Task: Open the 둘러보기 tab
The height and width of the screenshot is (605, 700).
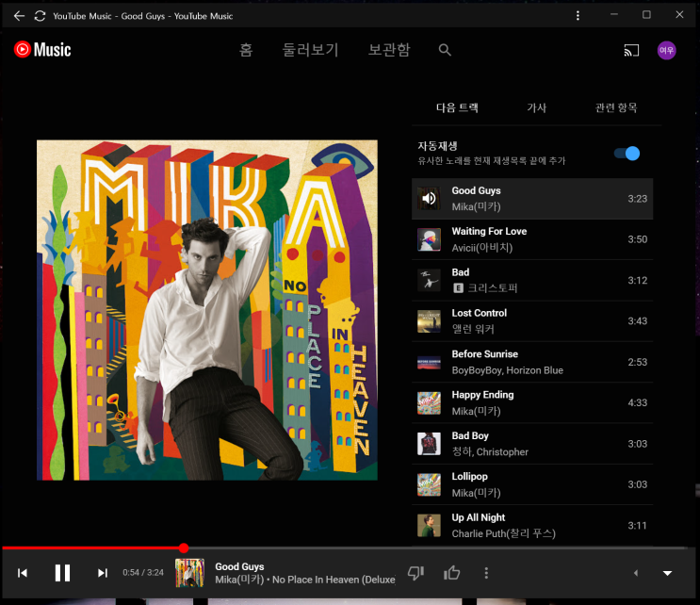Action: (x=311, y=50)
